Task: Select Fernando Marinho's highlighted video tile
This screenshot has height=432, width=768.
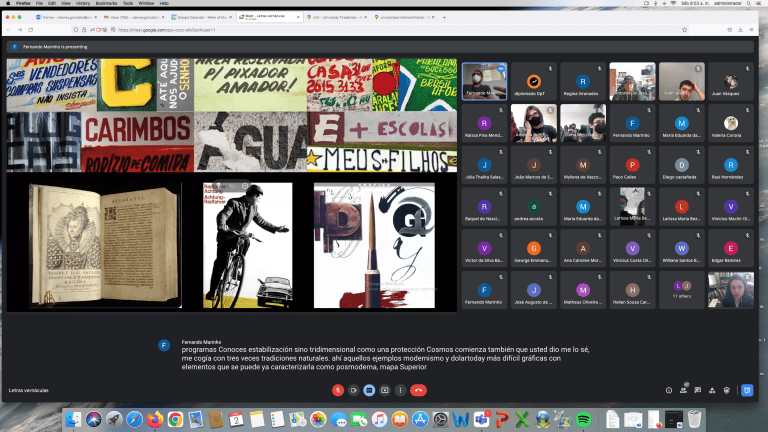Action: [x=484, y=81]
